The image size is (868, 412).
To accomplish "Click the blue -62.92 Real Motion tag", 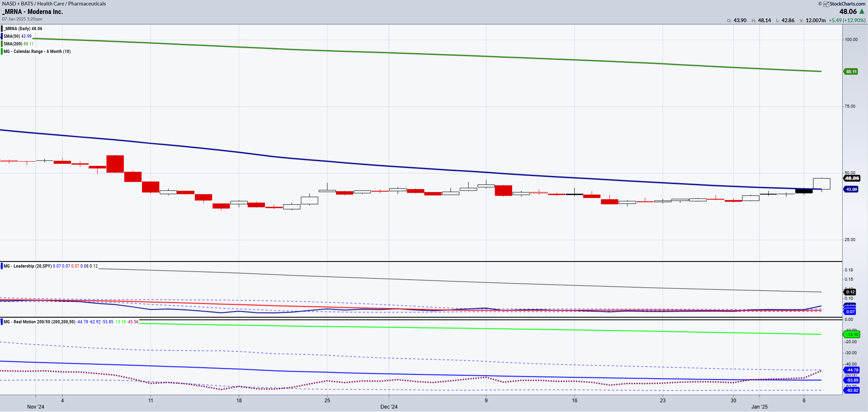I will tap(851, 390).
